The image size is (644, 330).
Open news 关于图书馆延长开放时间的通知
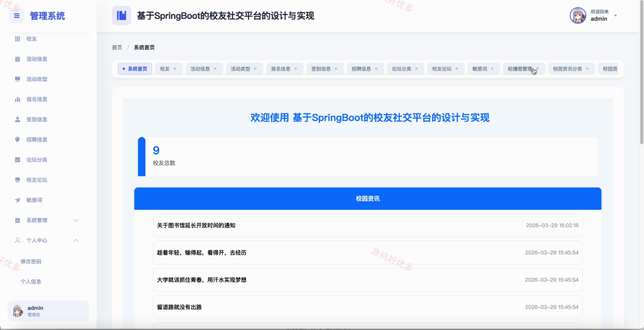(x=367, y=225)
